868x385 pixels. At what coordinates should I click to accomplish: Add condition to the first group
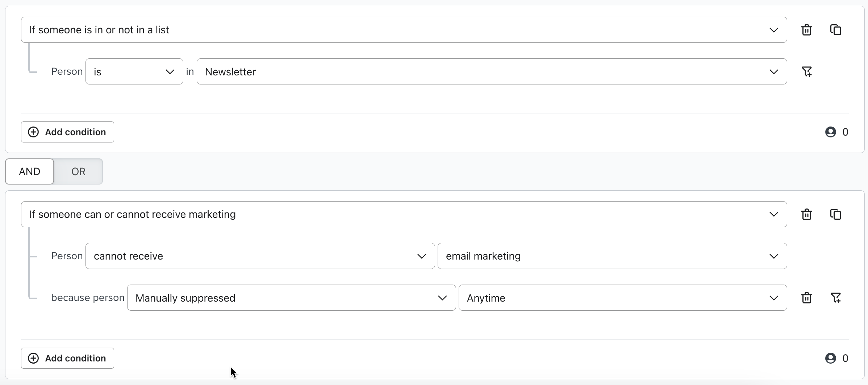click(x=67, y=132)
